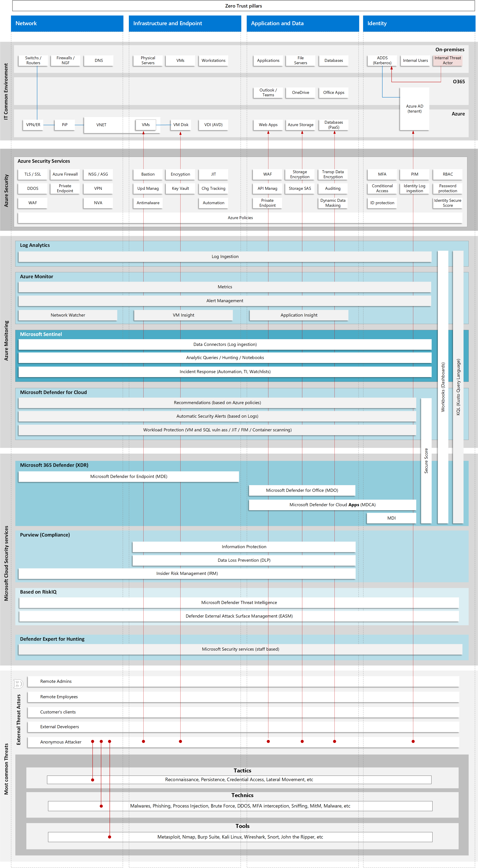Expand the Purview (Compliance) section
This screenshot has height=868, width=478.
(x=45, y=535)
